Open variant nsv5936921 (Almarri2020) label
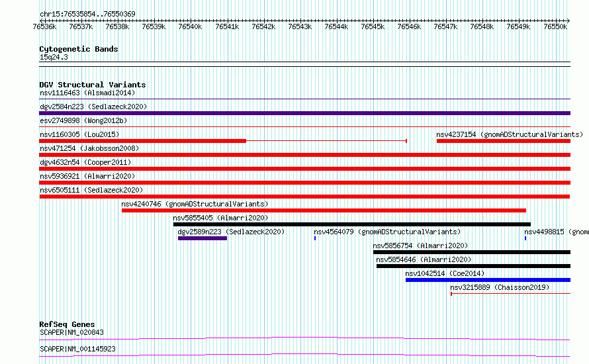 click(87, 176)
